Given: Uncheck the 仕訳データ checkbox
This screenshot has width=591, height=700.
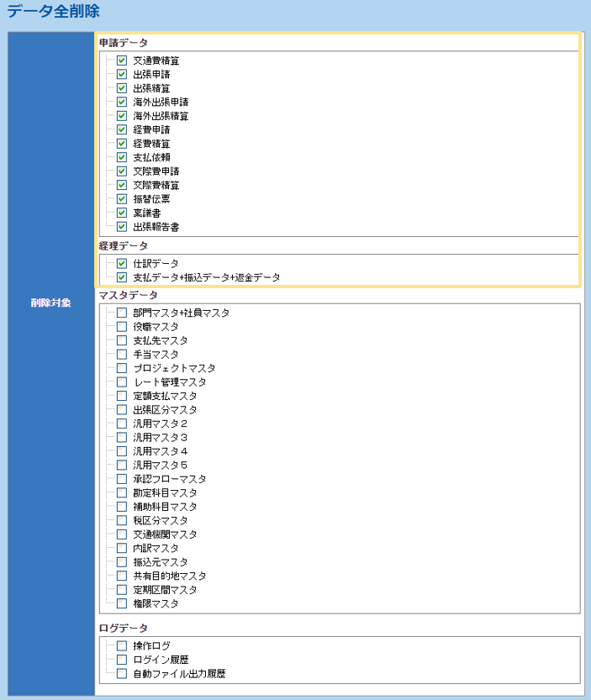Looking at the screenshot, I should click(122, 263).
